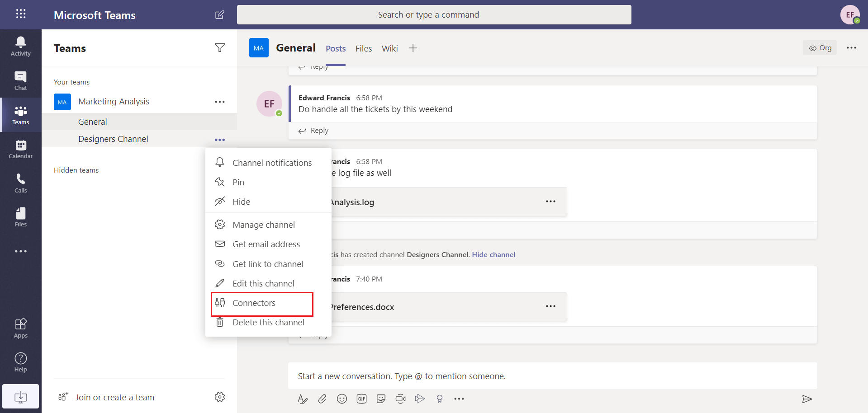868x413 pixels.
Task: Open the Calls panel
Action: (20, 183)
